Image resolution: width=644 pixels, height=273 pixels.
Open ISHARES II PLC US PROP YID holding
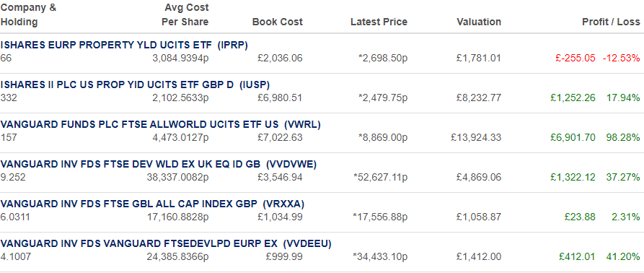[135, 84]
